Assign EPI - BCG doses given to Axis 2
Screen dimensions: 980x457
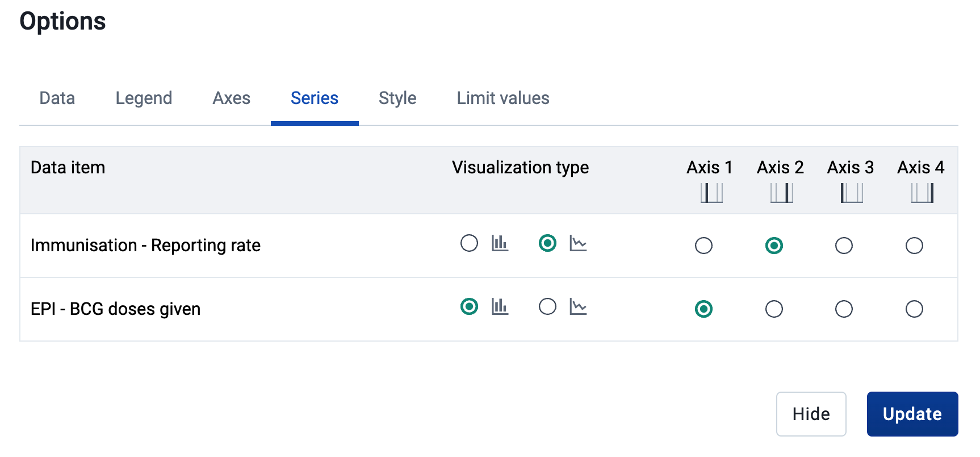pyautogui.click(x=774, y=309)
